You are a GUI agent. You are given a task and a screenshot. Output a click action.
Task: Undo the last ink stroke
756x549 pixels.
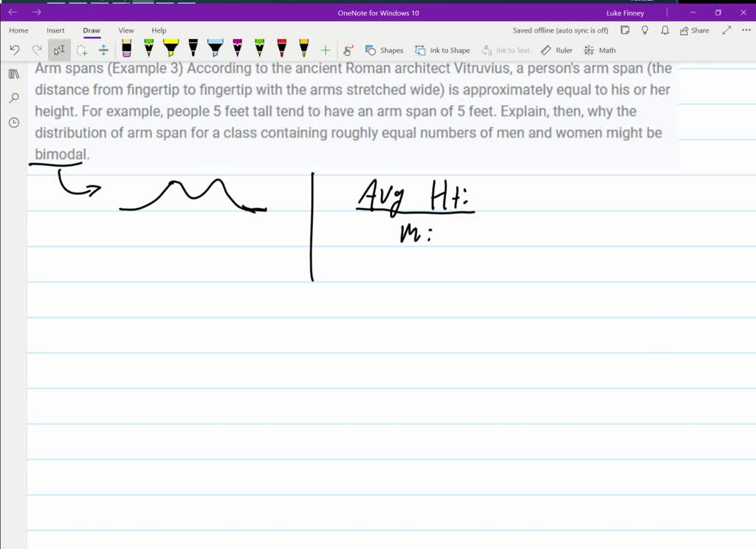coord(15,50)
